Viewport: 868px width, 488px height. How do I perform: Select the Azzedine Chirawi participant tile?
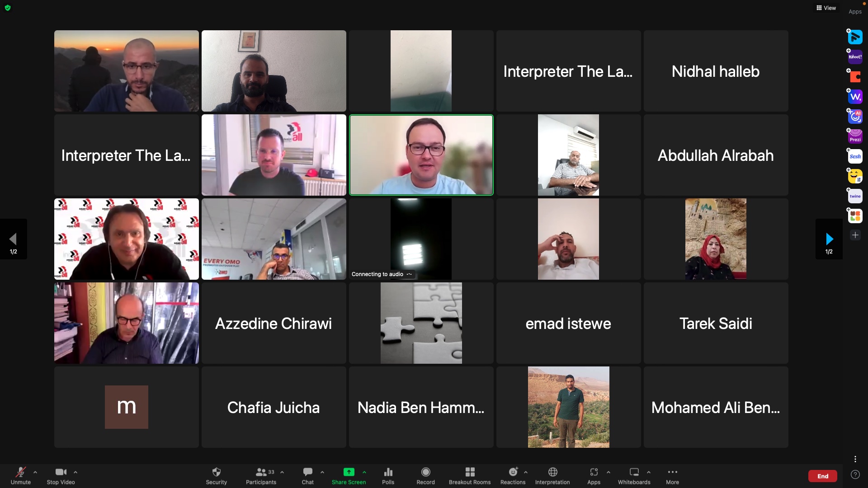click(274, 323)
